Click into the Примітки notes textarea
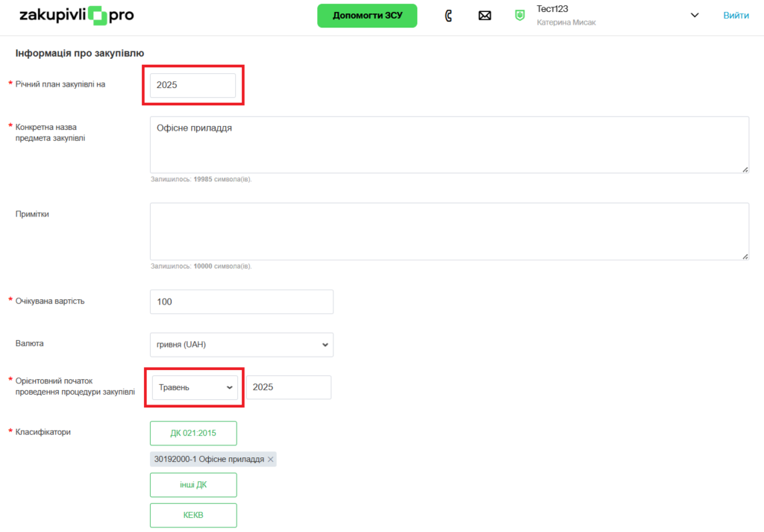Viewport: 764px width, 532px height. click(449, 231)
